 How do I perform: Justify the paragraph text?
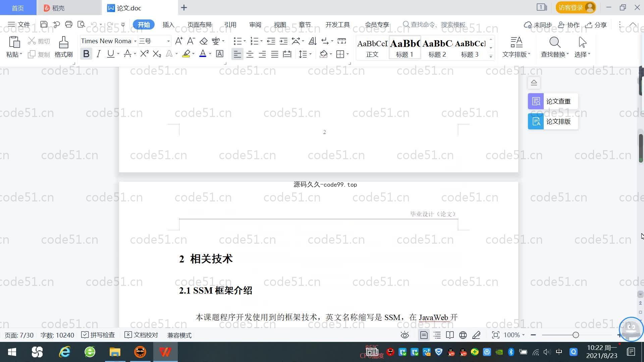click(x=275, y=54)
